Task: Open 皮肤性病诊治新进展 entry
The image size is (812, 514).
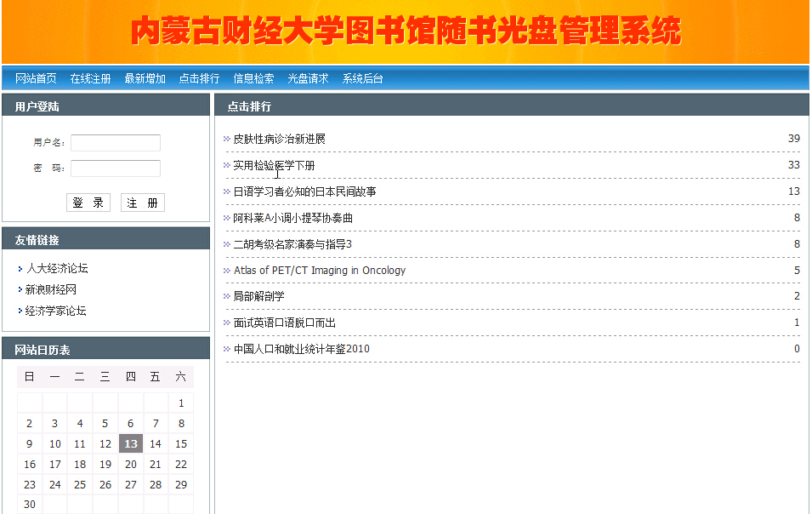Action: tap(279, 139)
